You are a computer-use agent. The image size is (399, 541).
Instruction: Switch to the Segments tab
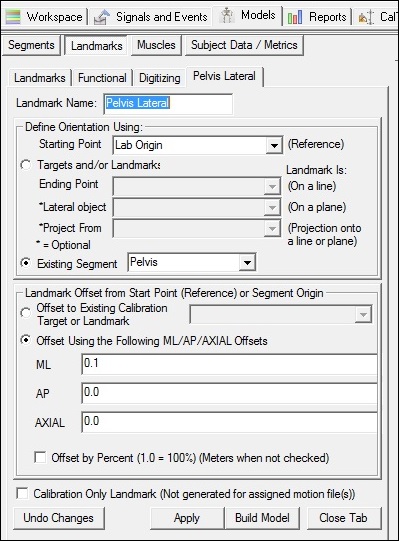click(31, 45)
